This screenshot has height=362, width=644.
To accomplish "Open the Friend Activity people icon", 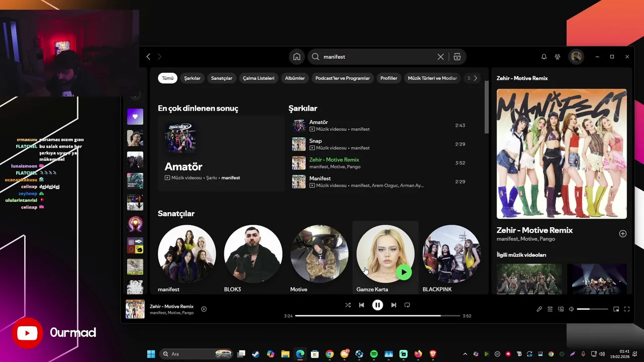I will (x=557, y=57).
